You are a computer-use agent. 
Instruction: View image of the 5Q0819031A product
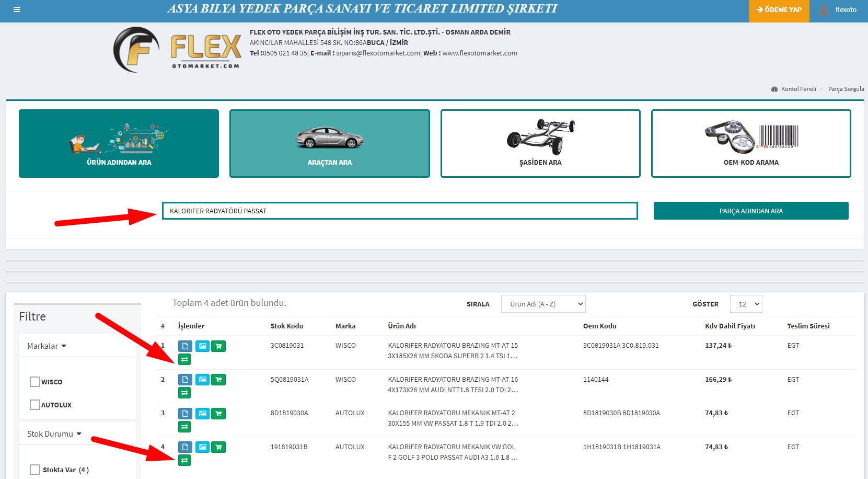coord(202,380)
